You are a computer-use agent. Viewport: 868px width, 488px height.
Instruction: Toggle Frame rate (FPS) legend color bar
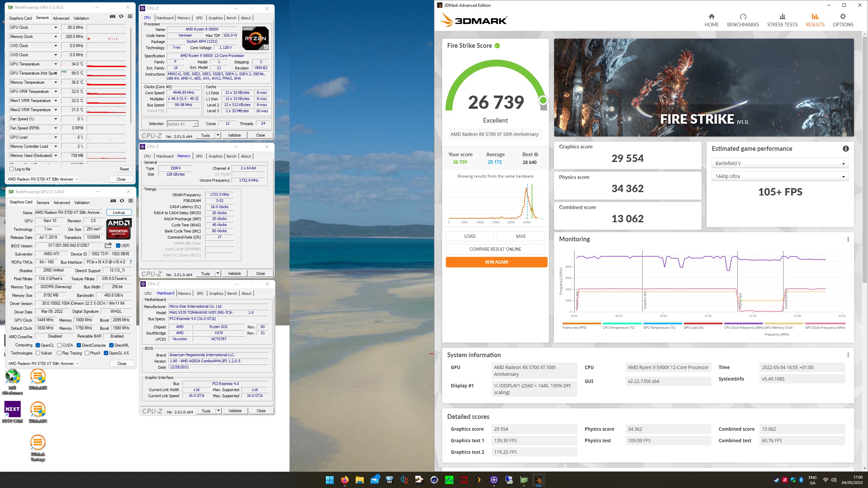(581, 323)
